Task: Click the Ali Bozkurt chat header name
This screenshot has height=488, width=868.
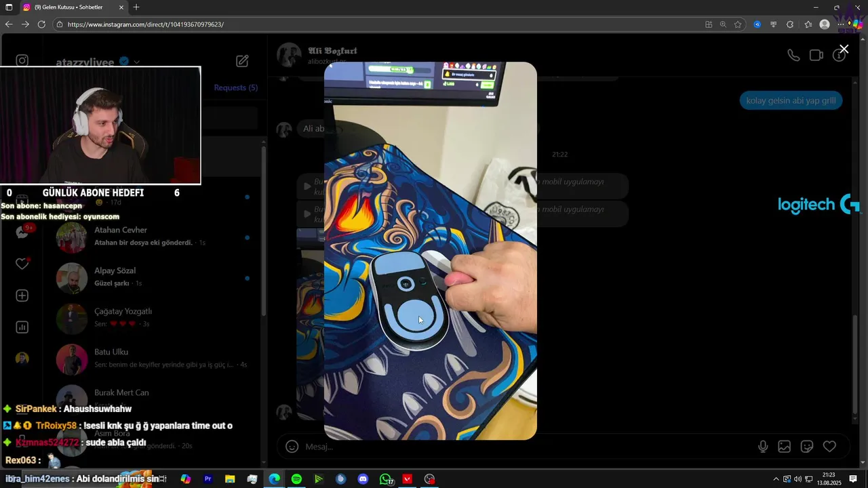Action: (332, 51)
